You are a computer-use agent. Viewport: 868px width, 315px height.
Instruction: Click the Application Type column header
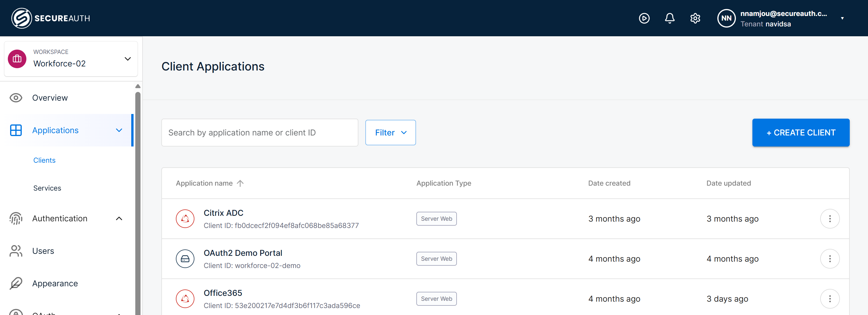[x=444, y=183]
